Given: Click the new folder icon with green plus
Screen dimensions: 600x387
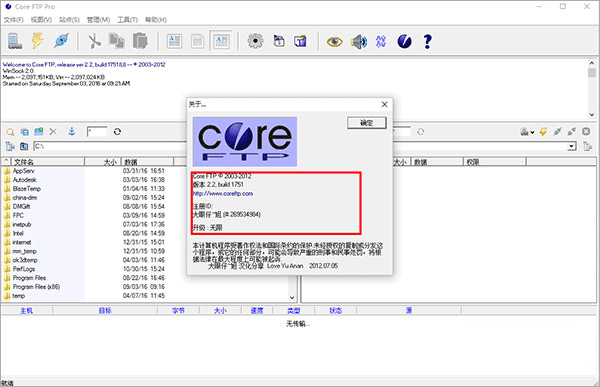Looking at the screenshot, I should pyautogui.click(x=39, y=132).
